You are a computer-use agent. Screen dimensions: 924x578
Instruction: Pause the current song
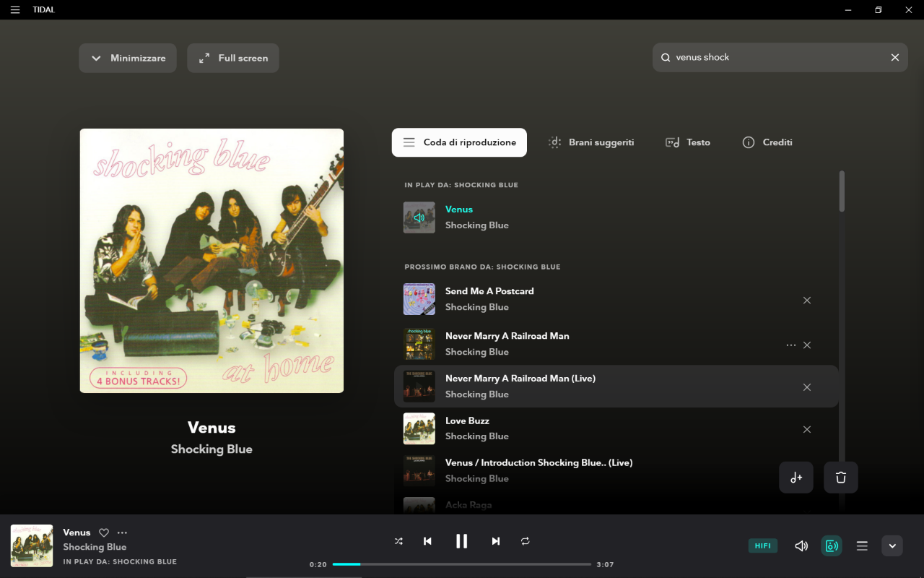point(462,541)
